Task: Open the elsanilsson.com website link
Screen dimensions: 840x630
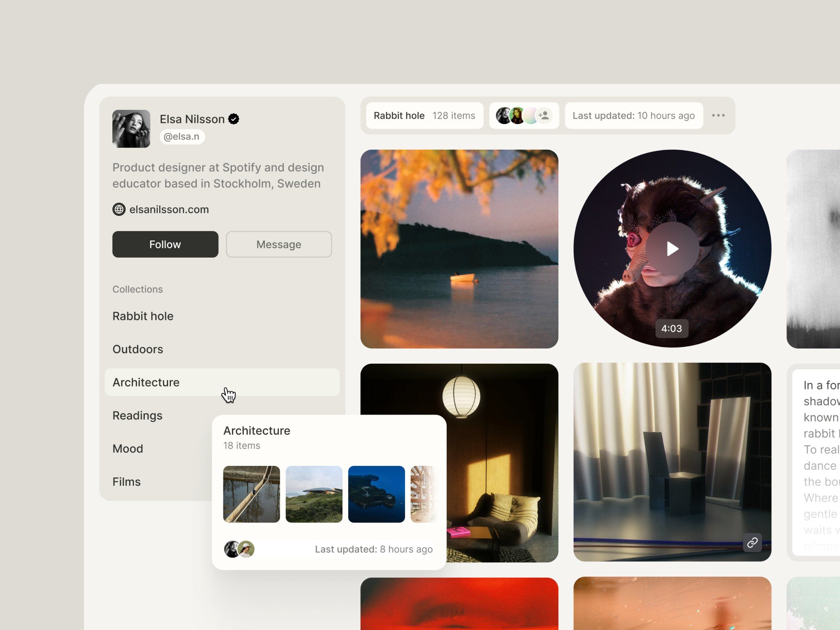Action: [169, 209]
